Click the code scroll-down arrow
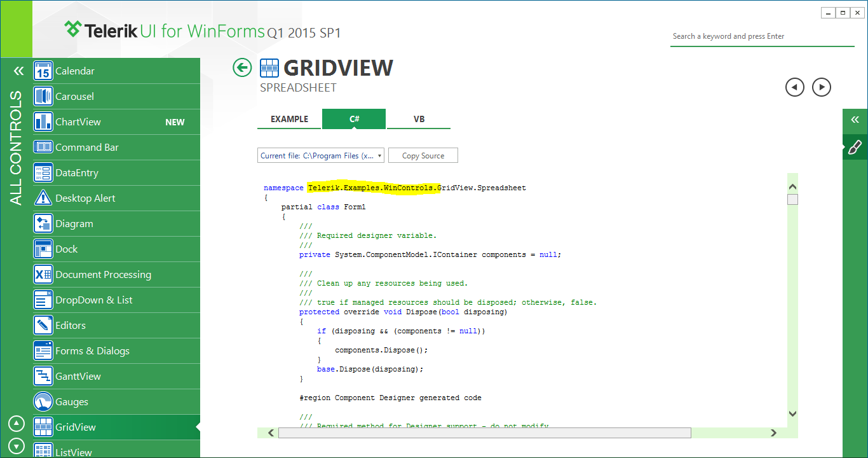 point(792,413)
